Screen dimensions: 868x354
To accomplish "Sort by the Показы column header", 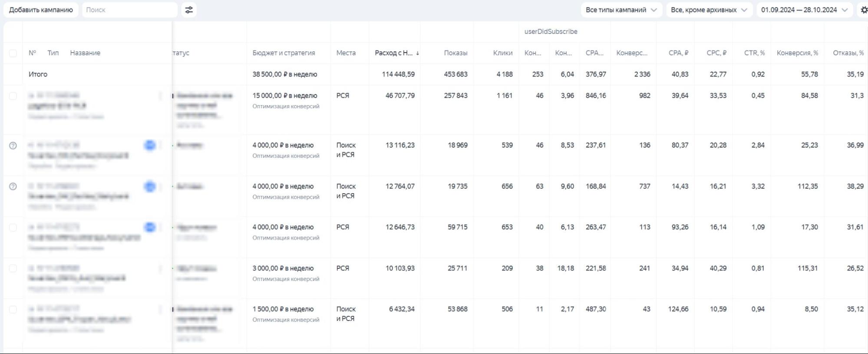I will (x=455, y=53).
